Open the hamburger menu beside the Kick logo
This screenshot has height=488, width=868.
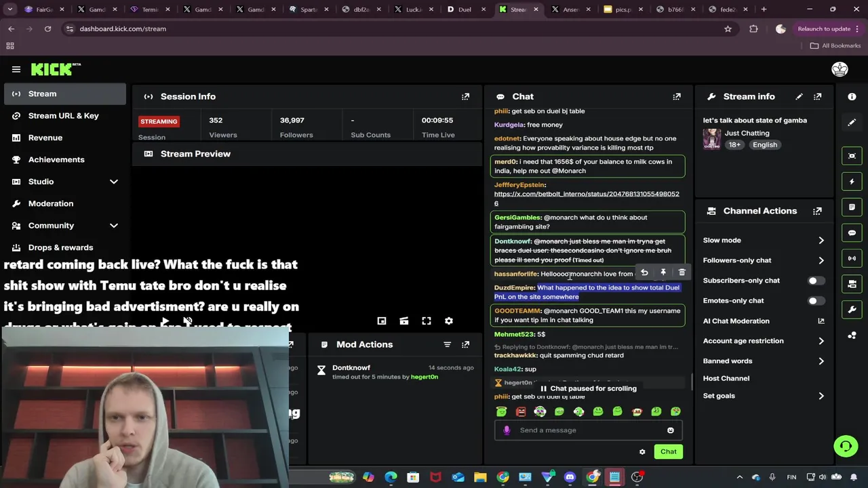pos(16,69)
